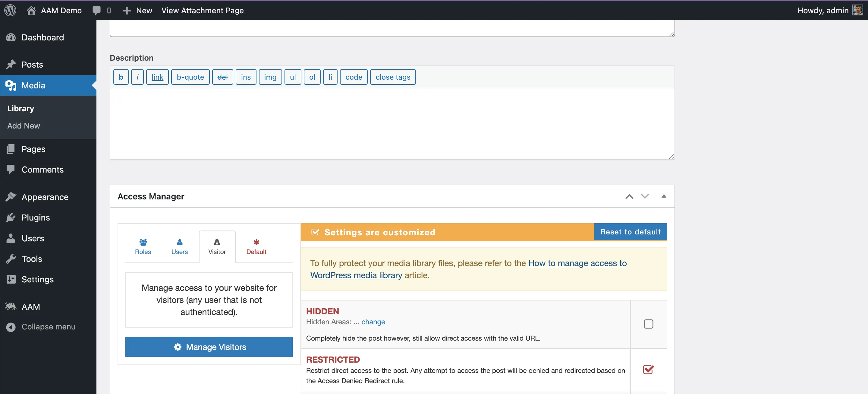868x394 pixels.
Task: Click the Plugins plug icon
Action: pos(11,218)
